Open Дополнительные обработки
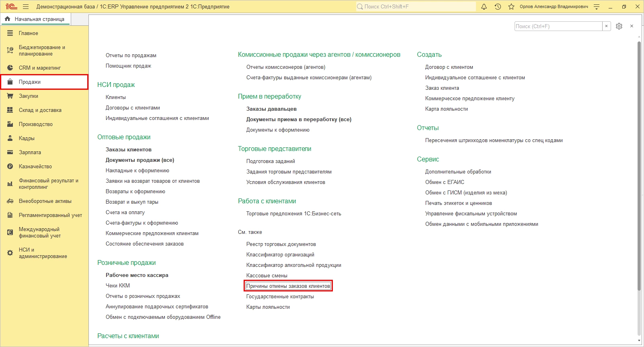644x347 pixels. (458, 171)
